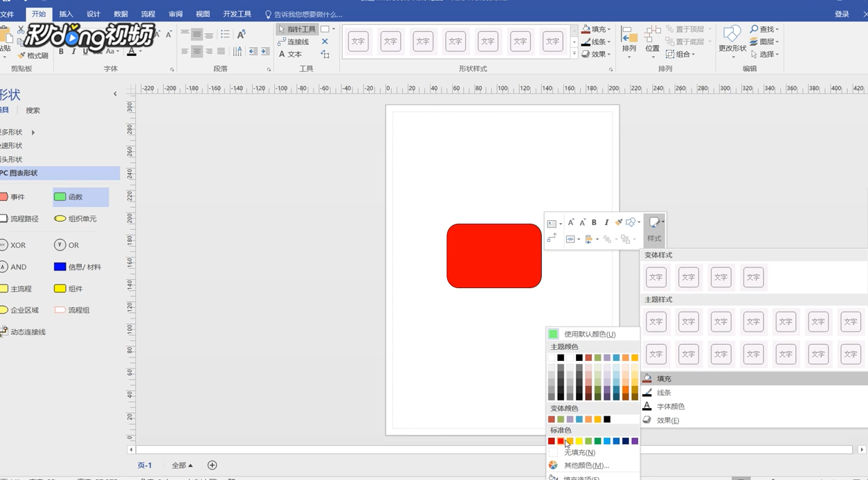Click the Format Painter (格式刷) button
Image resolution: width=868 pixels, height=480 pixels.
tap(33, 55)
